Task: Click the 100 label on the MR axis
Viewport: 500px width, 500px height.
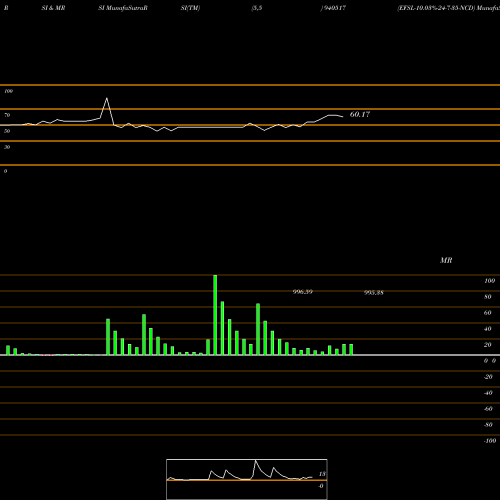Action: (x=489, y=281)
